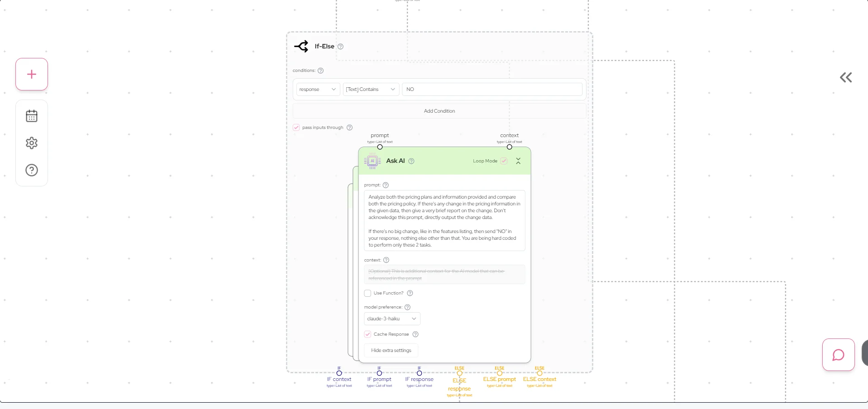The height and width of the screenshot is (409, 868).
Task: Expand the right panel double-chevron
Action: click(x=846, y=77)
